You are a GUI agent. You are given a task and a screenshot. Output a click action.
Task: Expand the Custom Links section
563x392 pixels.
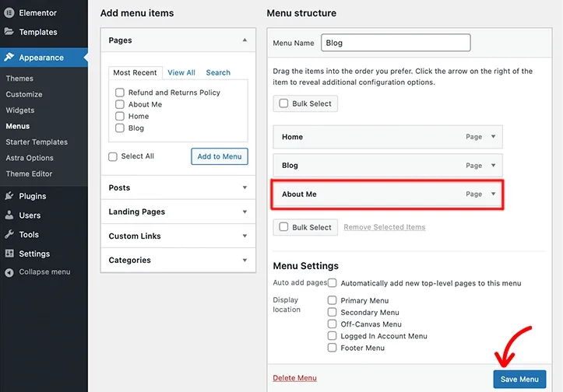[245, 236]
